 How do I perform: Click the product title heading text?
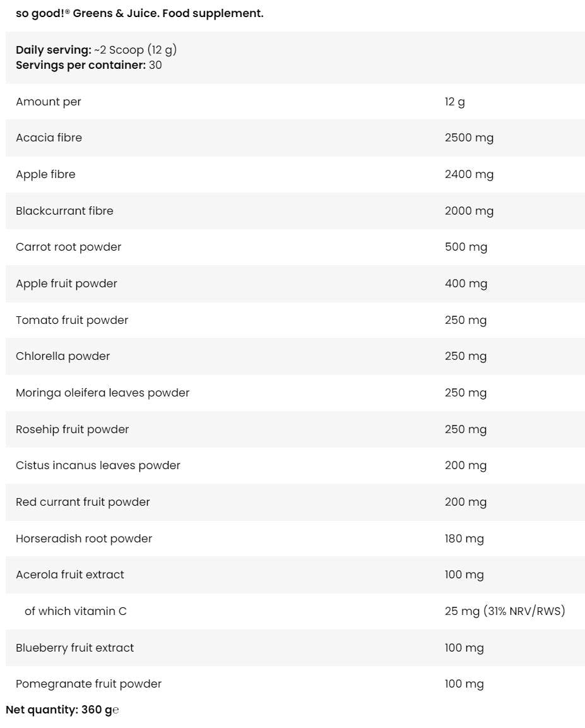point(139,13)
